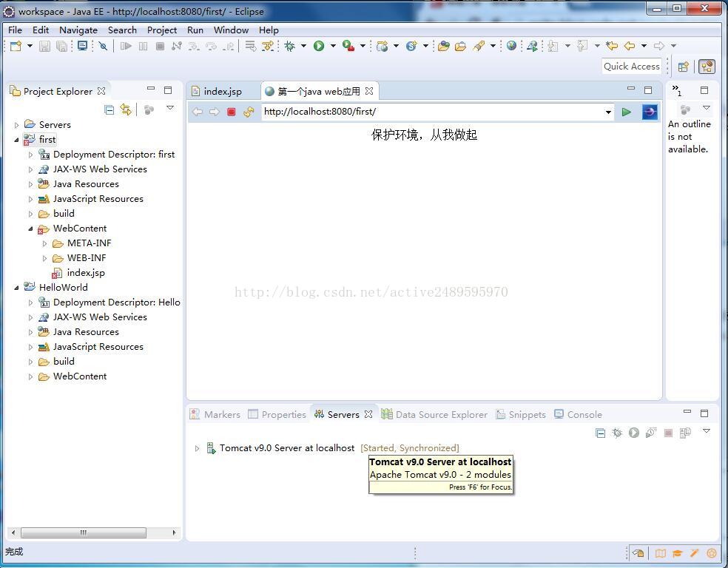Click the browser Back arrow
The image size is (728, 568).
click(x=198, y=112)
